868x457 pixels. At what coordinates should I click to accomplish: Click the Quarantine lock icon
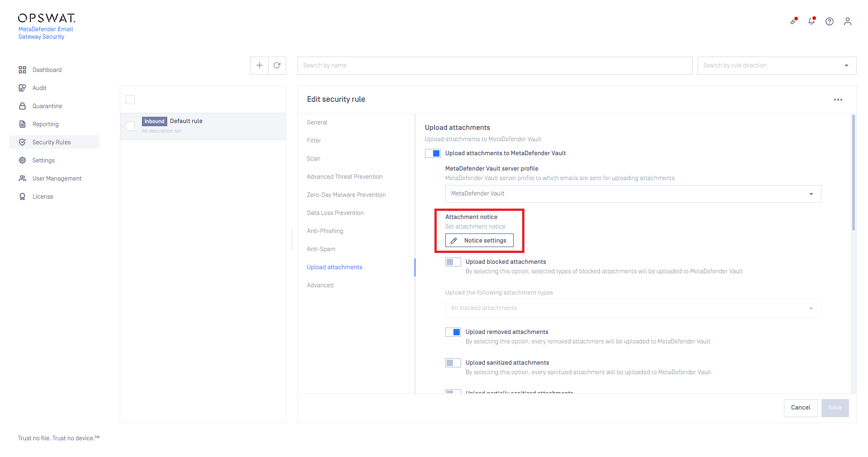click(x=22, y=106)
